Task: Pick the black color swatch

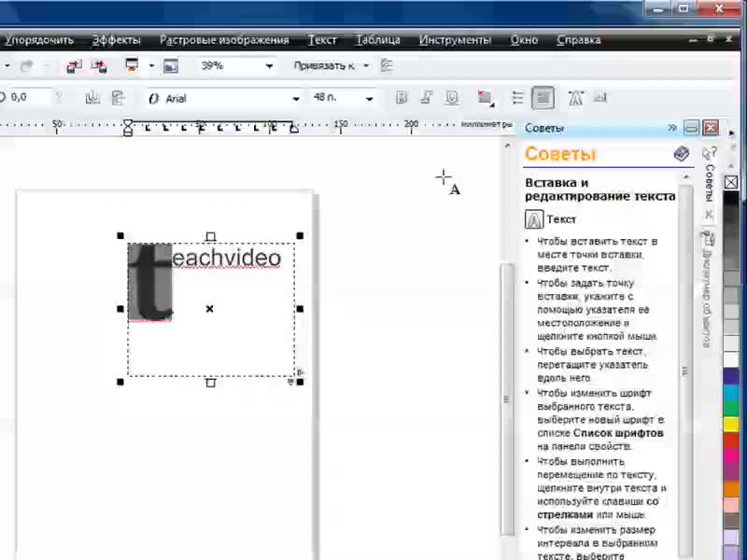Action: [x=731, y=199]
